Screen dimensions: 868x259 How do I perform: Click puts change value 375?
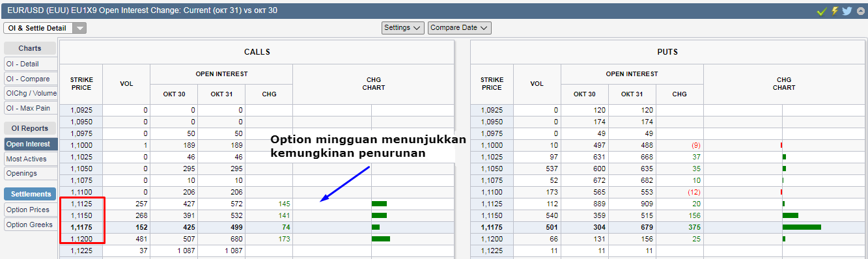(x=694, y=227)
